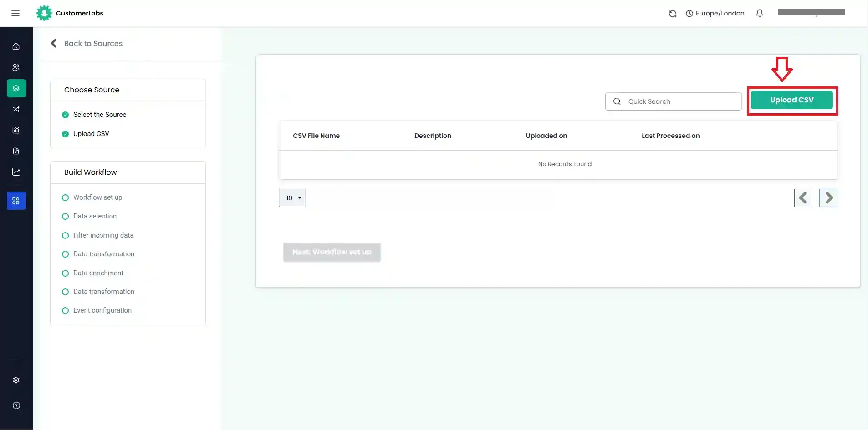
Task: Open the hamburger menu
Action: point(15,13)
